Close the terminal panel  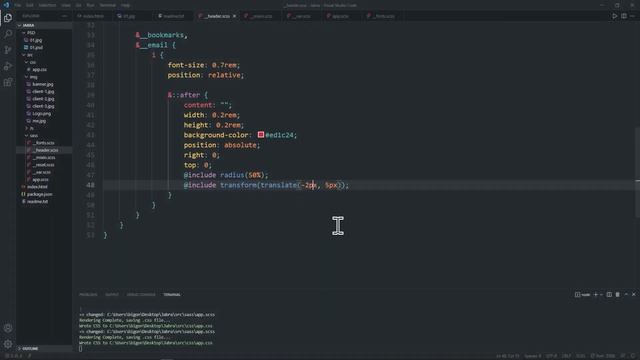(x=633, y=294)
